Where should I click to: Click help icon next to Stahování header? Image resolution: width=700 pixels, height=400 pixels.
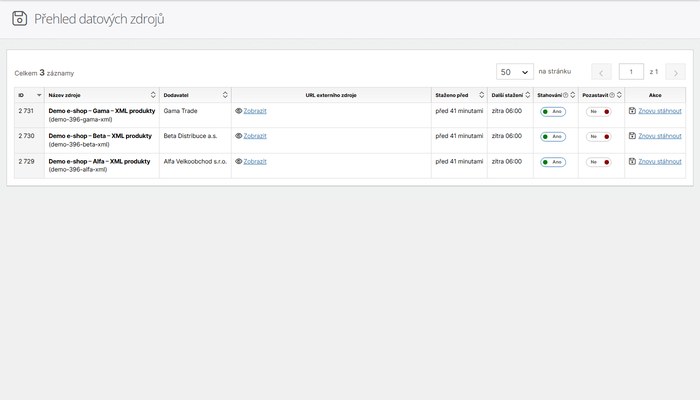(x=566, y=95)
